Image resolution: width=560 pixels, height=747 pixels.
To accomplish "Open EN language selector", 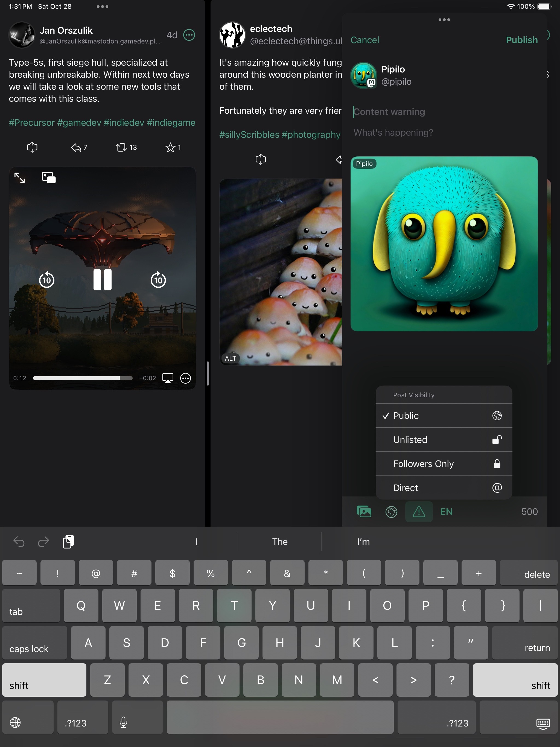I will 446,512.
